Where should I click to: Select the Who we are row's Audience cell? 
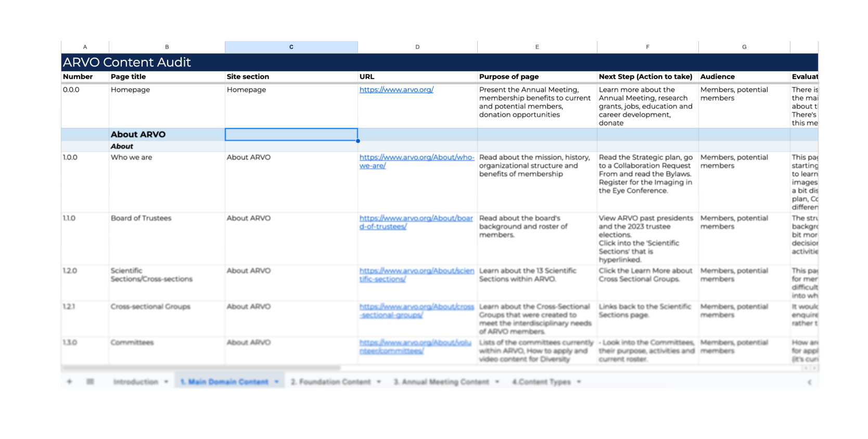tap(744, 182)
